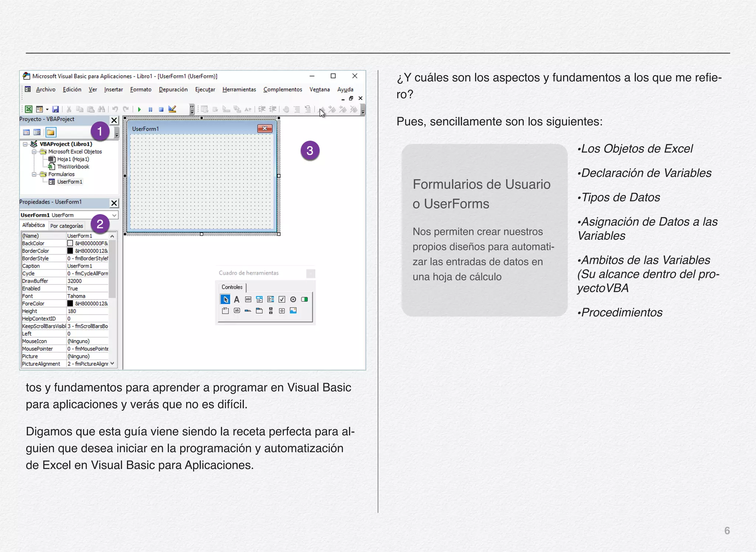Select the Controles tab in the toolbox
Viewport: 756px width, 552px height.
(232, 287)
